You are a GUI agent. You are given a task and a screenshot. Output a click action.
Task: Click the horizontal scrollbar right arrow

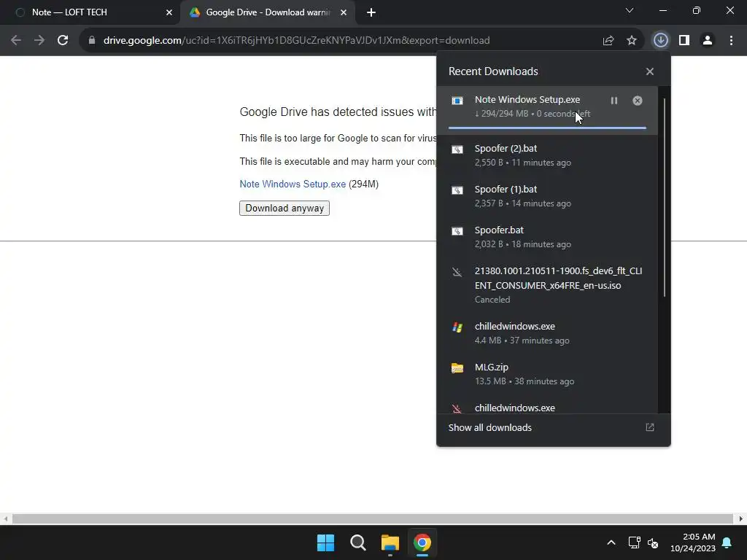(741, 518)
